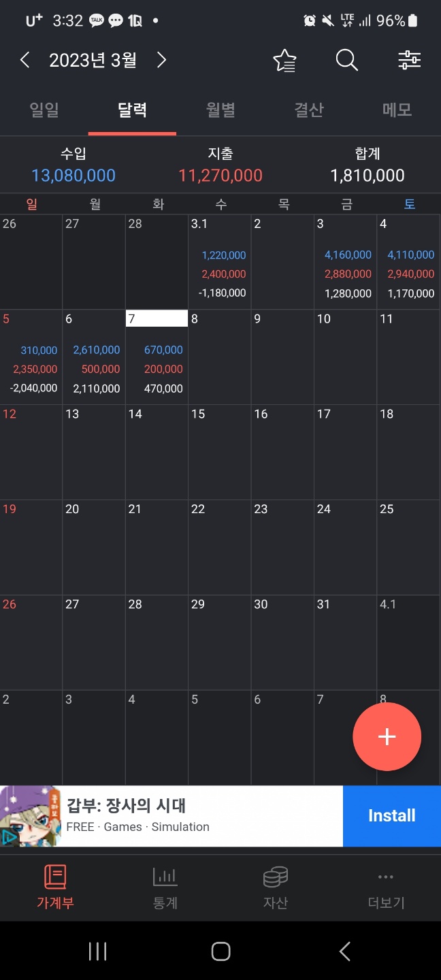The width and height of the screenshot is (441, 980).
Task: Tap the Android home navigation button
Action: pyautogui.click(x=220, y=951)
